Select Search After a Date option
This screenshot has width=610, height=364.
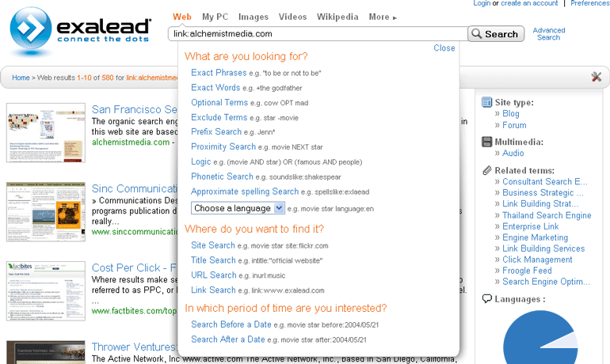pyautogui.click(x=228, y=339)
